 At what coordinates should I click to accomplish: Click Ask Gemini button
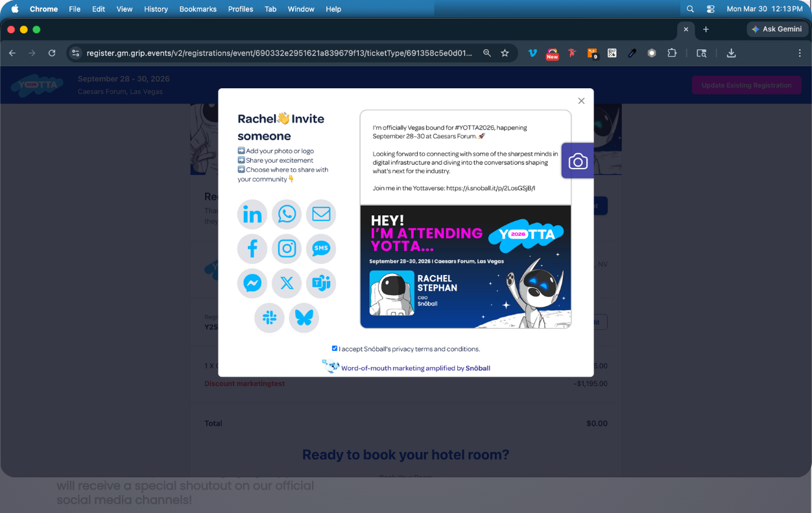777,29
